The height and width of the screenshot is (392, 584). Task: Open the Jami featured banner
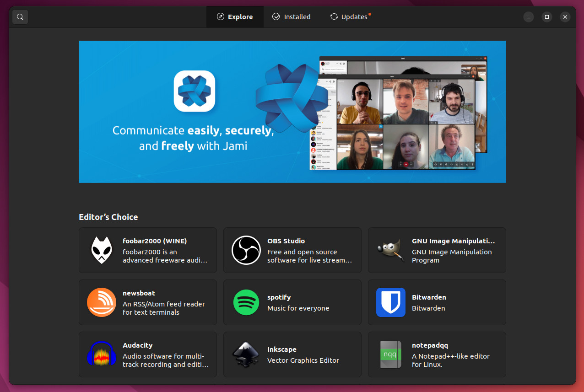click(292, 112)
